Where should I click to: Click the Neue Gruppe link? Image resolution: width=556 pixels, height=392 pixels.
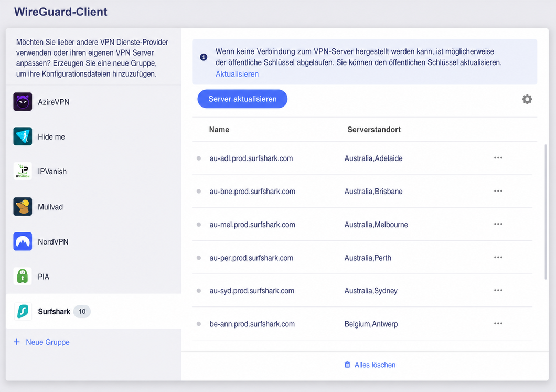tap(48, 342)
